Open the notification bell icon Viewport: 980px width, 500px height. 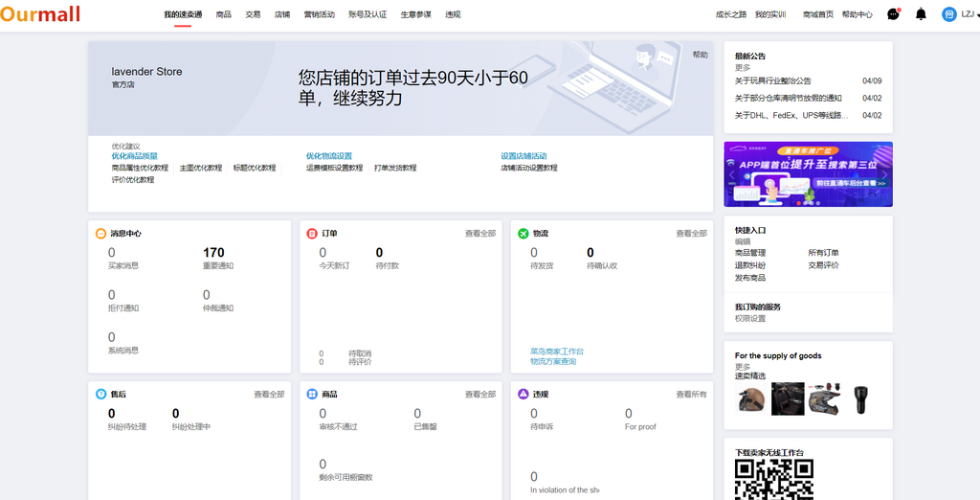(x=921, y=13)
